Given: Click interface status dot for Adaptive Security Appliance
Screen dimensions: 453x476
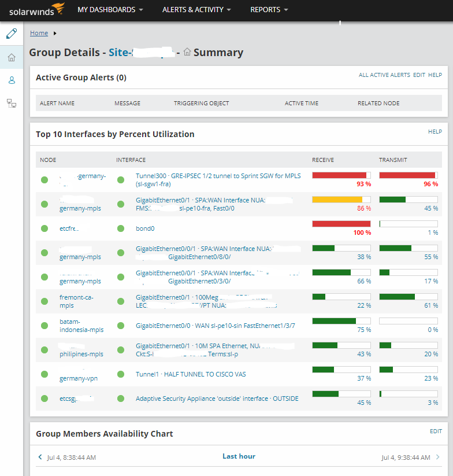Looking at the screenshot, I should (121, 398).
